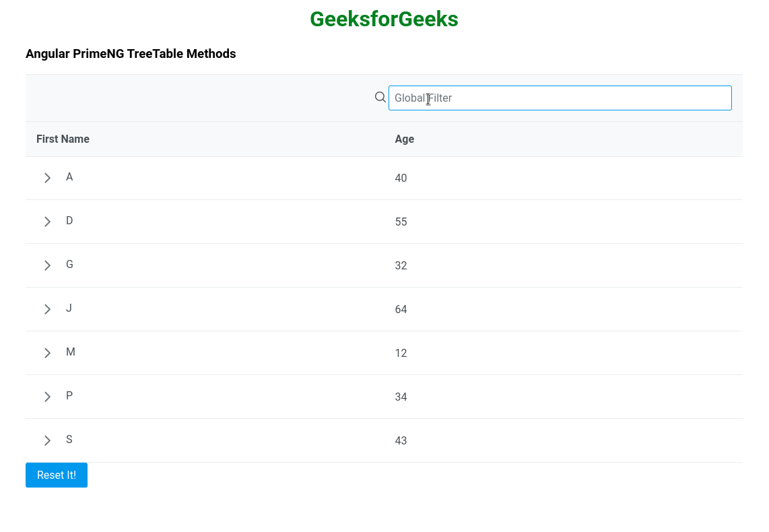Screen dimensions: 769x532
Task: Expand row J chevron
Action: pyautogui.click(x=47, y=309)
